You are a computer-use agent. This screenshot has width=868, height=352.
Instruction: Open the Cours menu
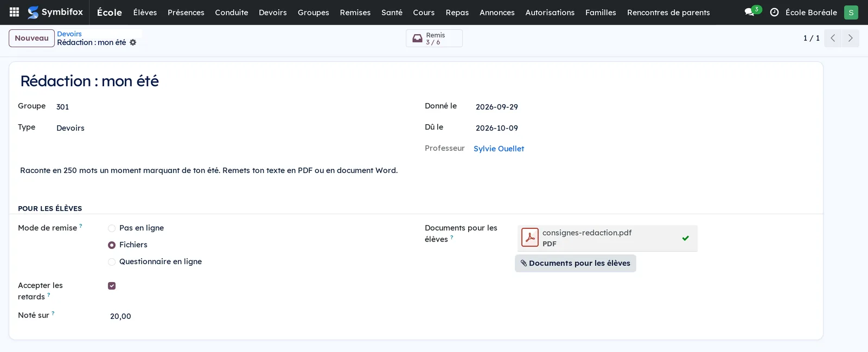424,12
